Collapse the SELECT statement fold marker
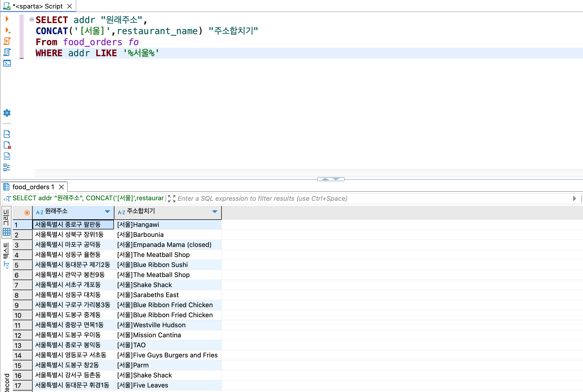583x392 pixels. point(32,19)
